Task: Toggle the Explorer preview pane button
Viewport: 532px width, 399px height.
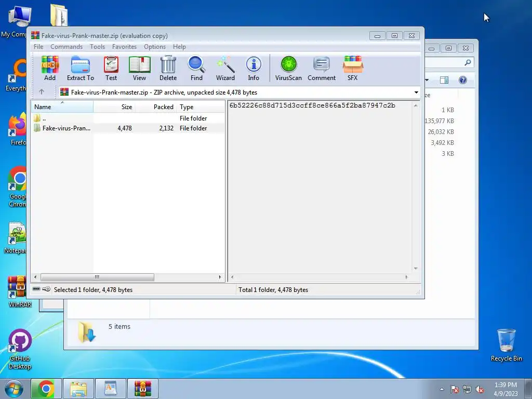Action: [444, 80]
